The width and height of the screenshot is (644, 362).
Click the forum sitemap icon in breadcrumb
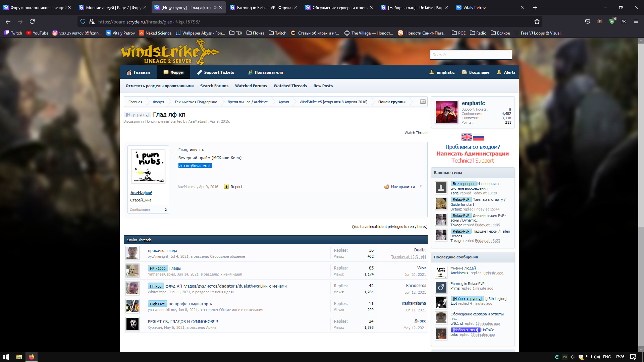(x=423, y=102)
